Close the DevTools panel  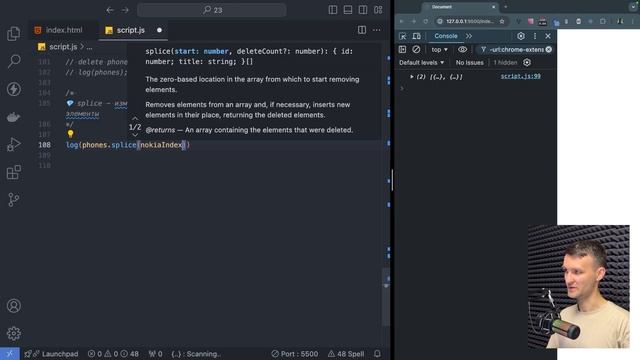tap(548, 36)
